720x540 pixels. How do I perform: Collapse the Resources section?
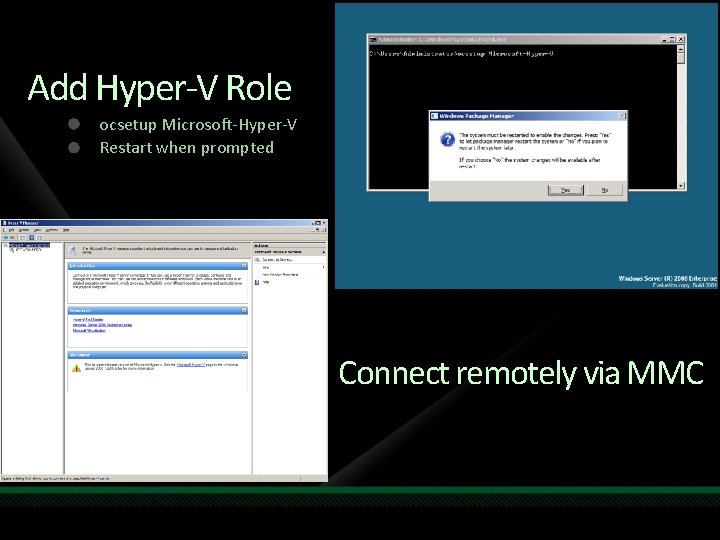[244, 310]
